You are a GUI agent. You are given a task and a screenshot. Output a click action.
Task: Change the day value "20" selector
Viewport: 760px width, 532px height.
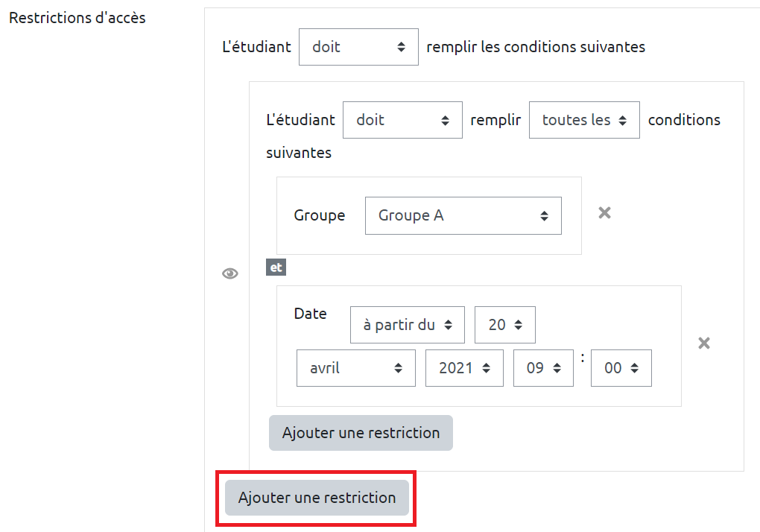click(x=504, y=325)
